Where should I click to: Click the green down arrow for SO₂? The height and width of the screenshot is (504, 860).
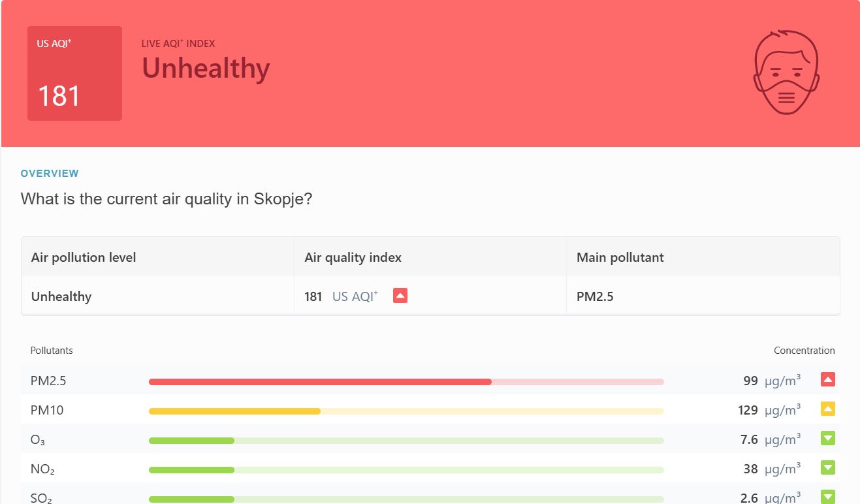pos(828,497)
